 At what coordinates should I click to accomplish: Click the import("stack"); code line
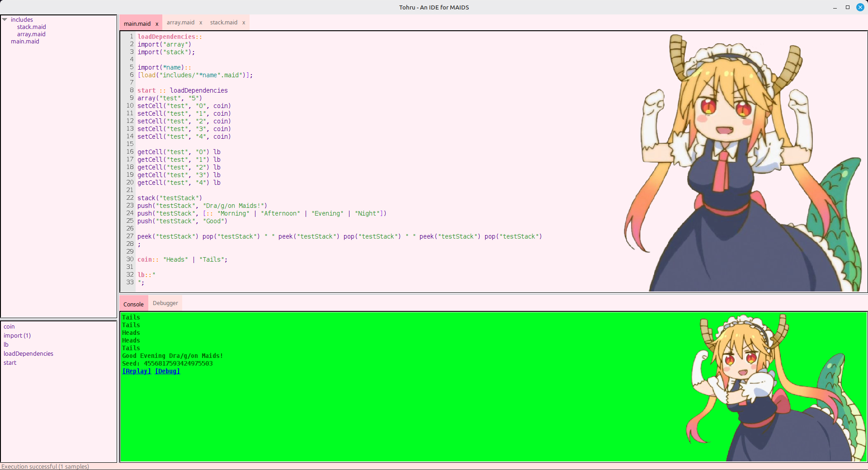166,52
